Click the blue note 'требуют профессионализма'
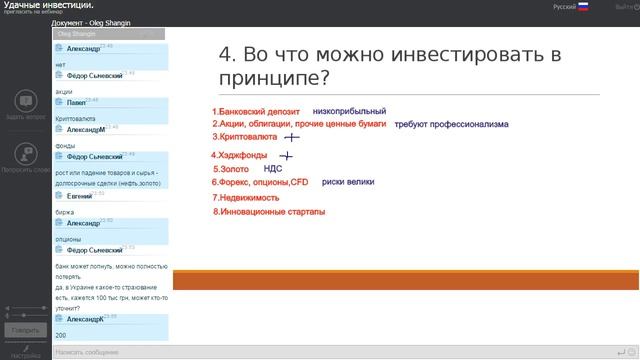Viewport: 640px width, 360px height. tap(451, 124)
